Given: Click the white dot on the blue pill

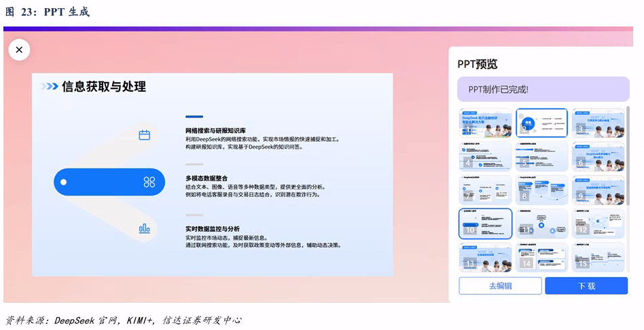Looking at the screenshot, I should click(64, 182).
